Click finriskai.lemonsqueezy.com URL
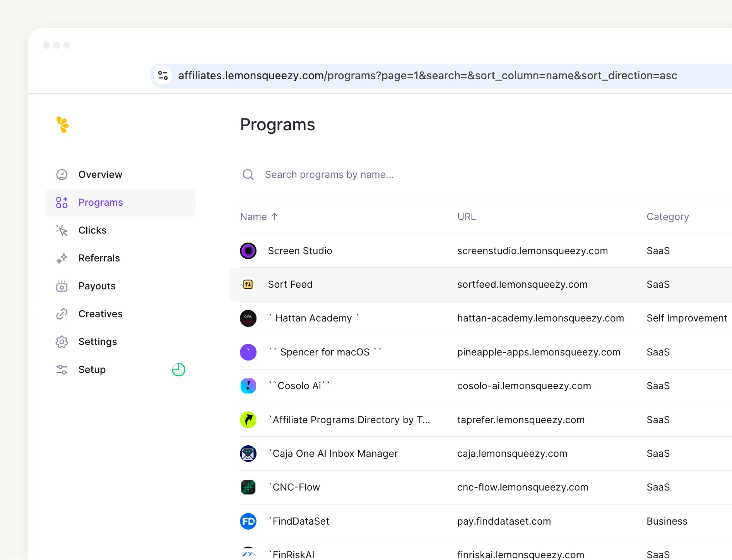The width and height of the screenshot is (732, 560). tap(520, 554)
